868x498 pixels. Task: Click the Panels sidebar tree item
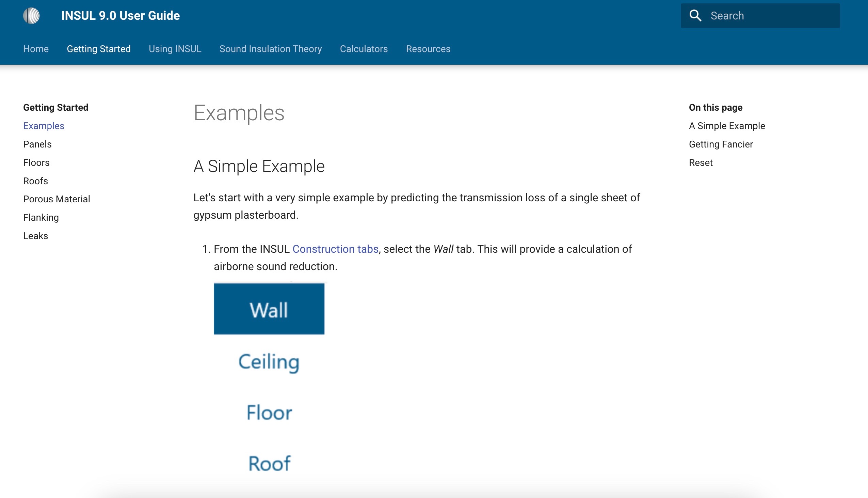pos(37,144)
